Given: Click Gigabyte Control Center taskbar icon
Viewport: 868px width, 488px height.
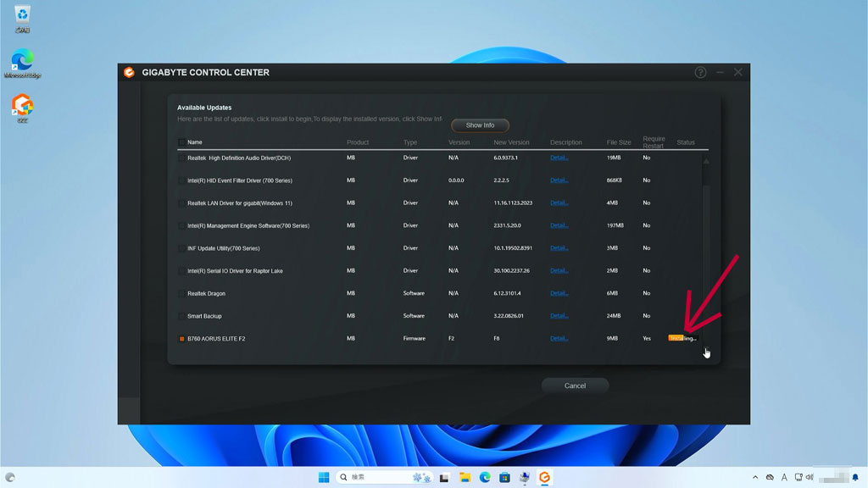Looking at the screenshot, I should click(x=544, y=477).
